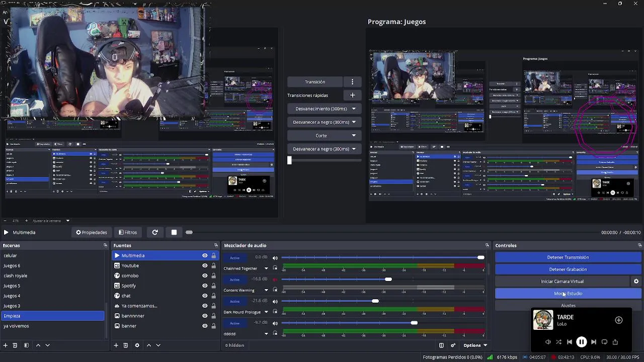The width and height of the screenshot is (644, 362).
Task: Mute the Spotify widget volume
Action: (x=548, y=342)
